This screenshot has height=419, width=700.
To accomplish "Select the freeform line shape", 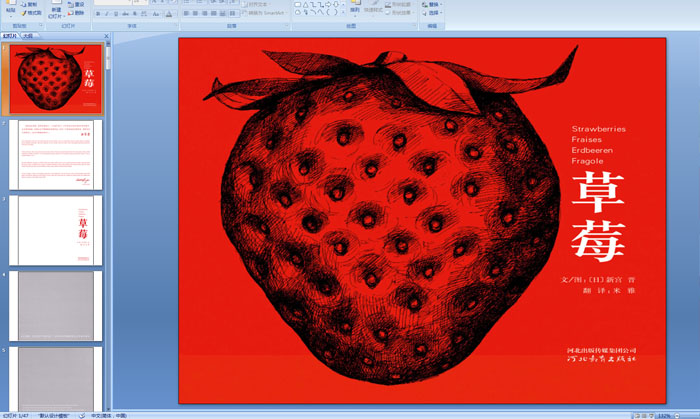I will point(321,12).
